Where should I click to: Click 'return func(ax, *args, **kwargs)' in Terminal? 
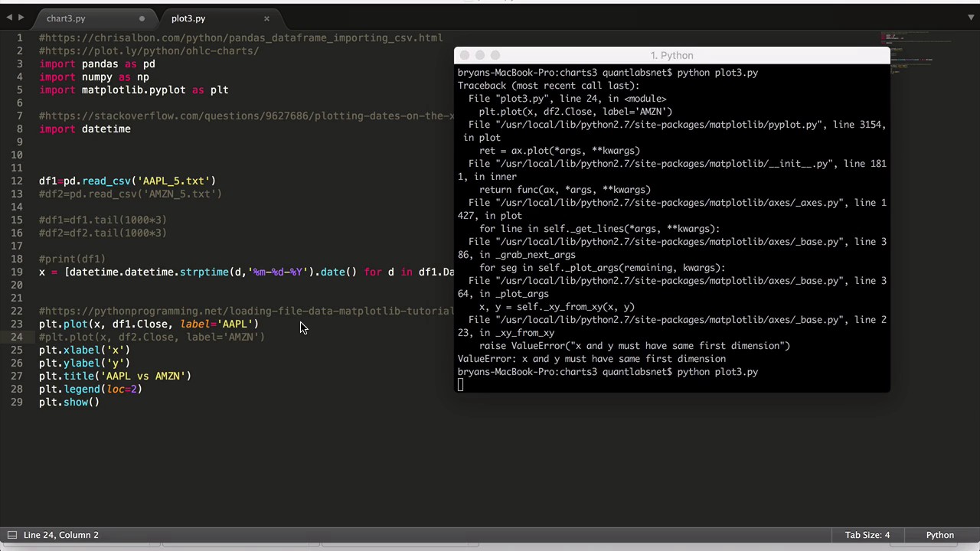point(565,190)
